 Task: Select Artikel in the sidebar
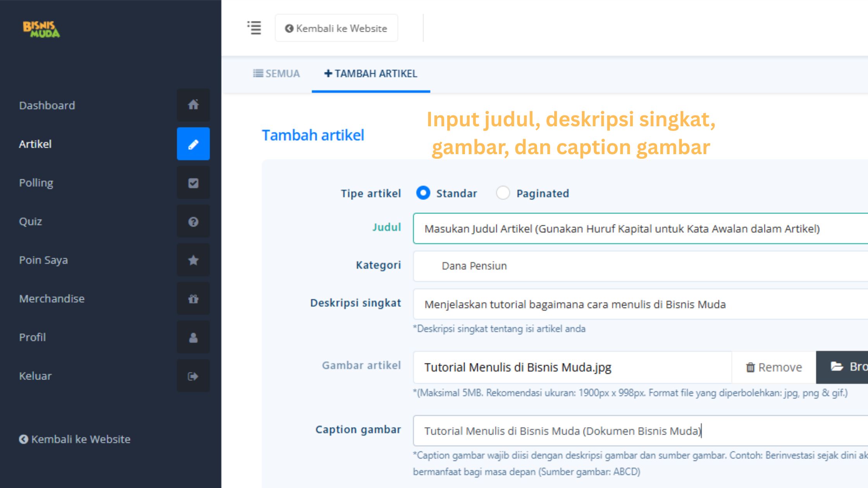[x=35, y=144]
